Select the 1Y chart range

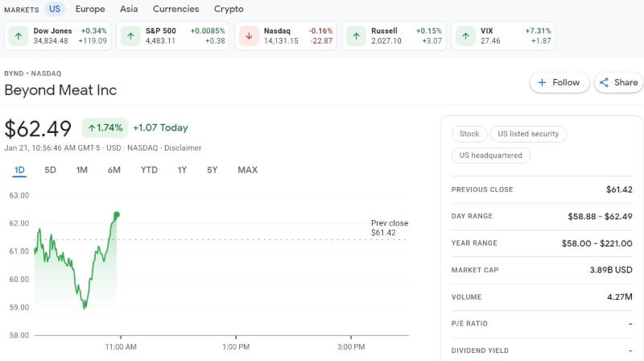[x=182, y=170]
